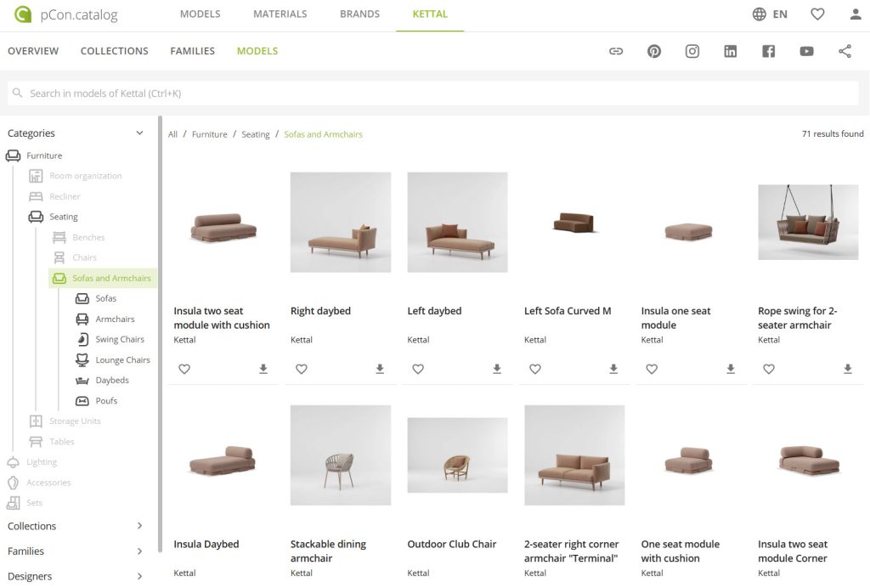Open the Outdoor Club Chair title
870x588 pixels.
click(x=452, y=544)
